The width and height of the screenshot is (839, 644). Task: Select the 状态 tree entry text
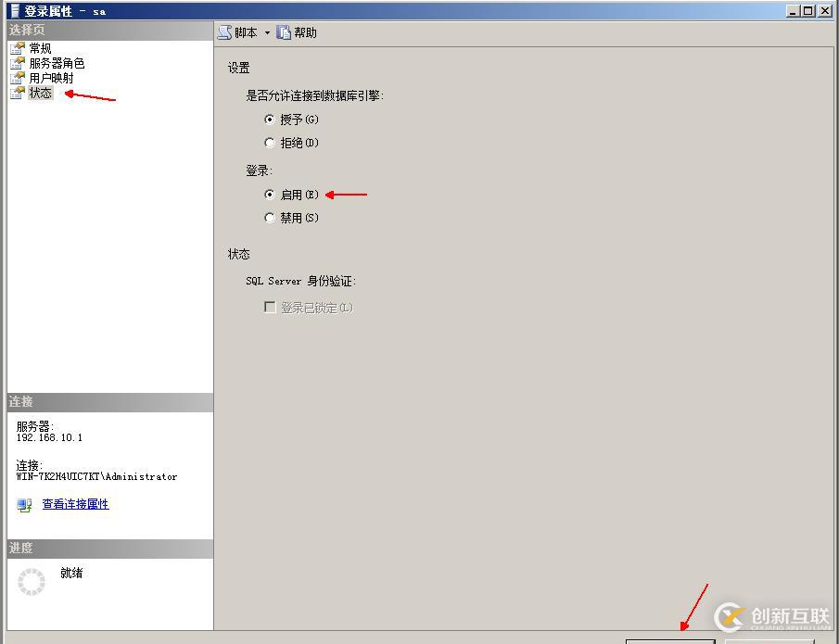pos(40,93)
